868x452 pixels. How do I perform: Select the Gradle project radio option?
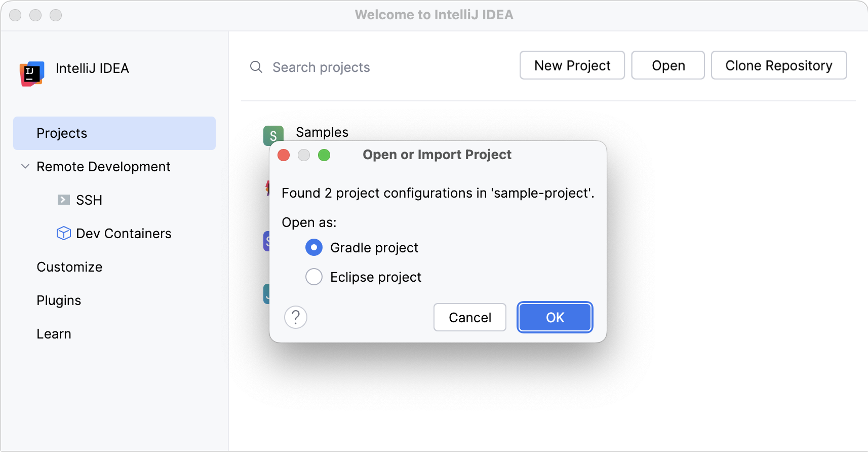click(314, 247)
